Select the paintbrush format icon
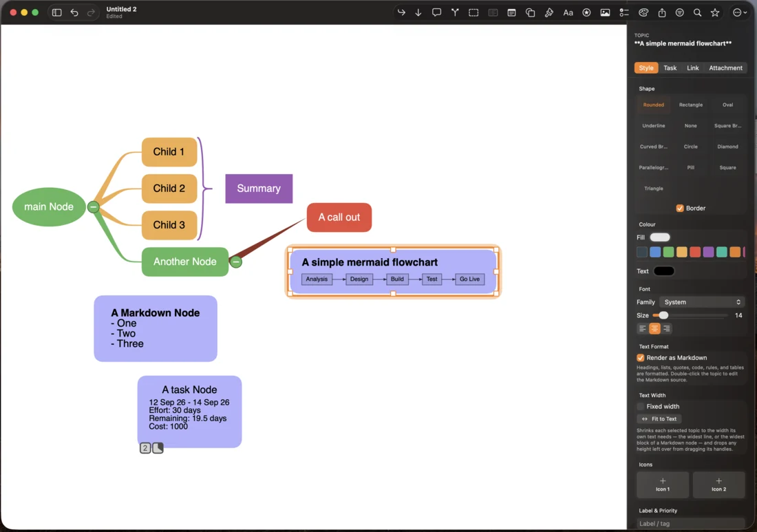This screenshot has height=532, width=757. 549,12
